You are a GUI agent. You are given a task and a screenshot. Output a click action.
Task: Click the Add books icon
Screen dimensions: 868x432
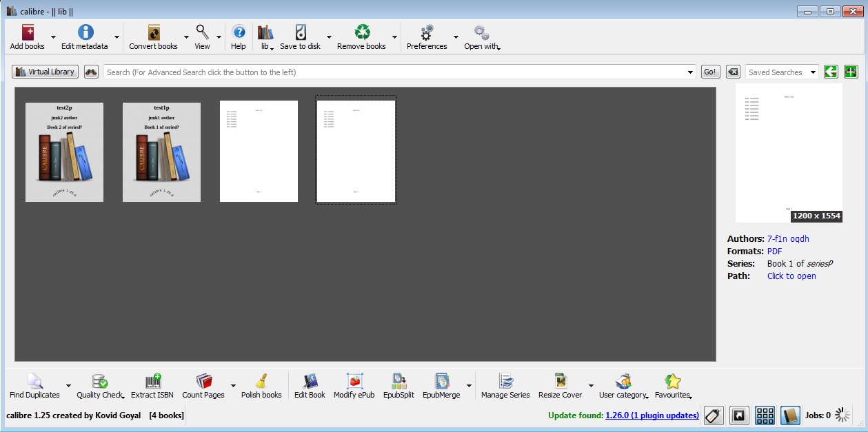[28, 32]
